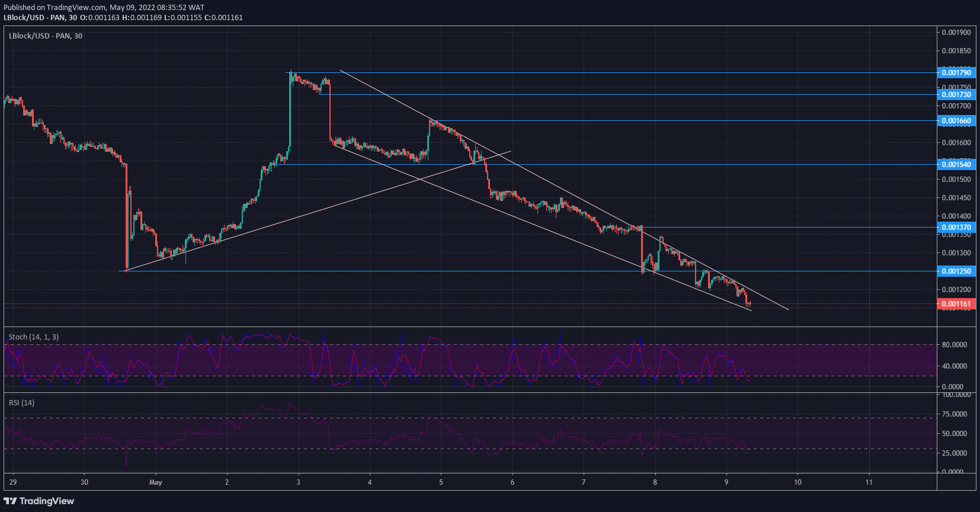This screenshot has width=980, height=512.
Task: Click the 5 date label on time axis
Action: coord(441,482)
